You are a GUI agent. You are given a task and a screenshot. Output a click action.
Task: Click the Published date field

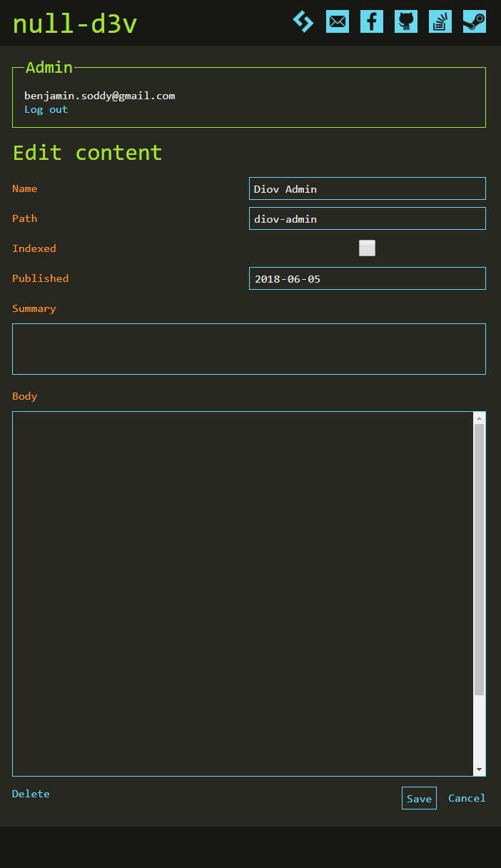(x=368, y=278)
